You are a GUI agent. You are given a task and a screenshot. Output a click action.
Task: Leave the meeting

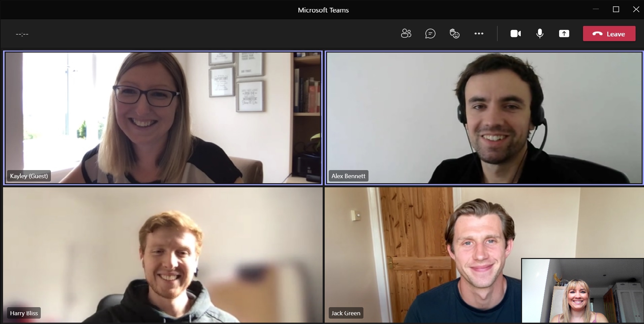click(x=609, y=34)
